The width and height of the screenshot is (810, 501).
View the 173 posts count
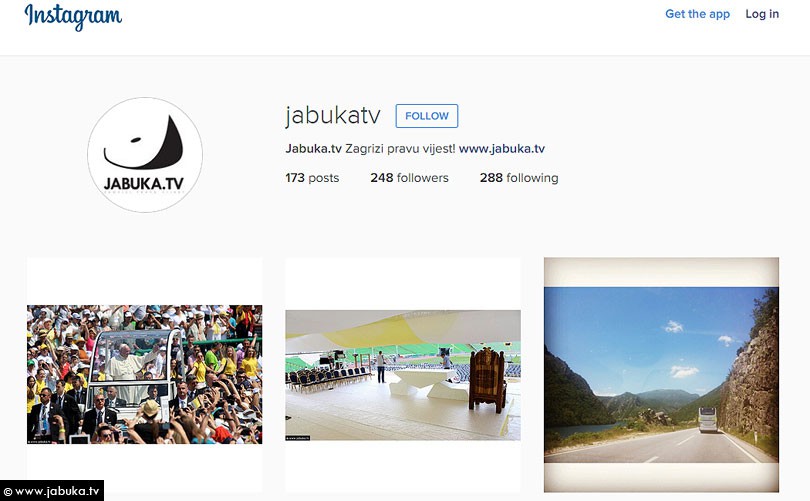click(x=312, y=178)
